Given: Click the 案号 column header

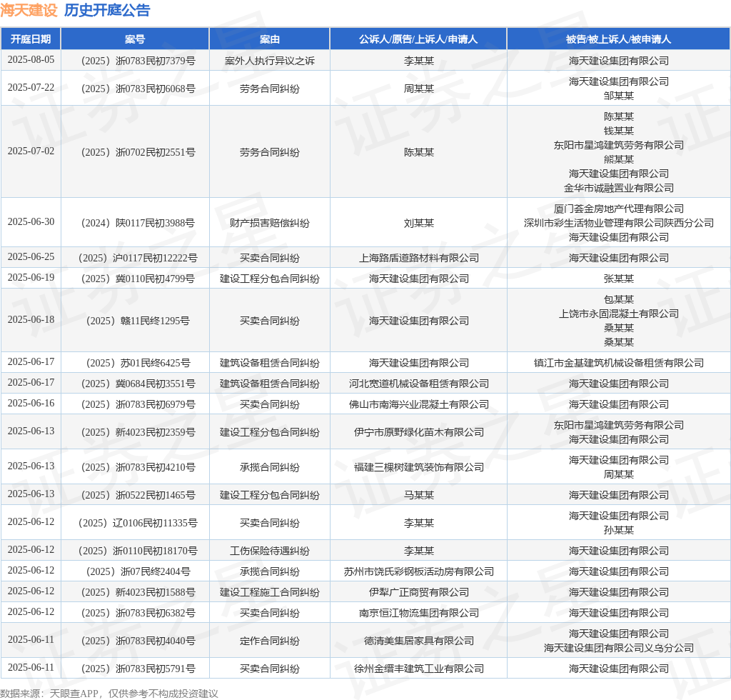Looking at the screenshot, I should tap(135, 39).
